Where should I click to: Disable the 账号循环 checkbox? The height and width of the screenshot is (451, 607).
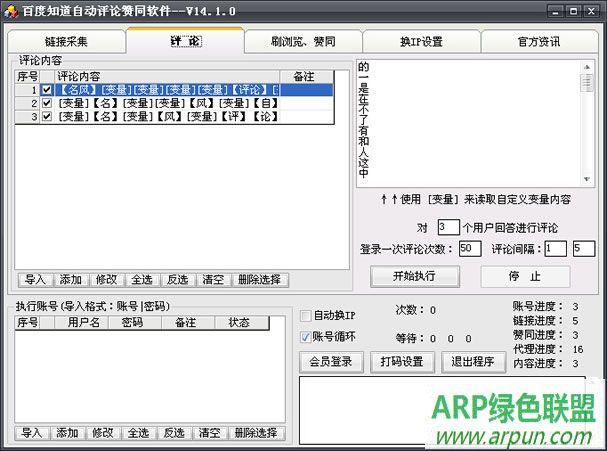307,336
